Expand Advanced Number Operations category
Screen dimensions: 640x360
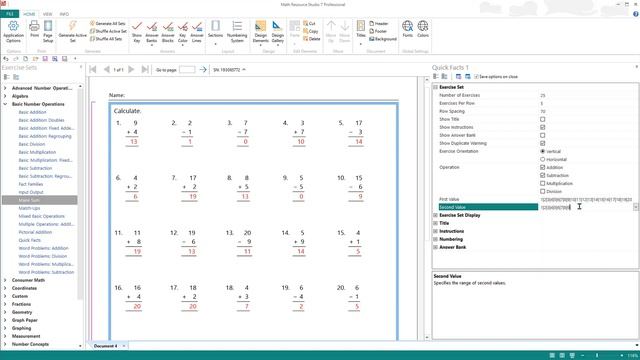(x=5, y=88)
